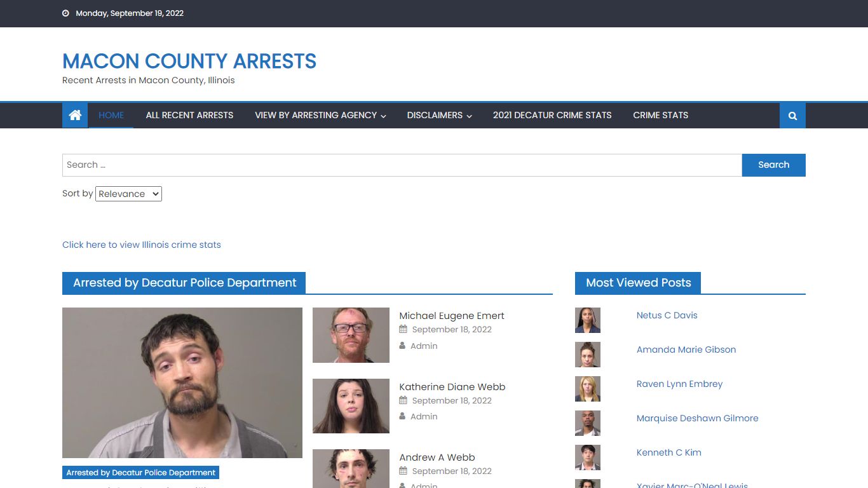This screenshot has height=488, width=868.
Task: Click calendar icon under Andrew A Webb
Action: click(x=403, y=471)
